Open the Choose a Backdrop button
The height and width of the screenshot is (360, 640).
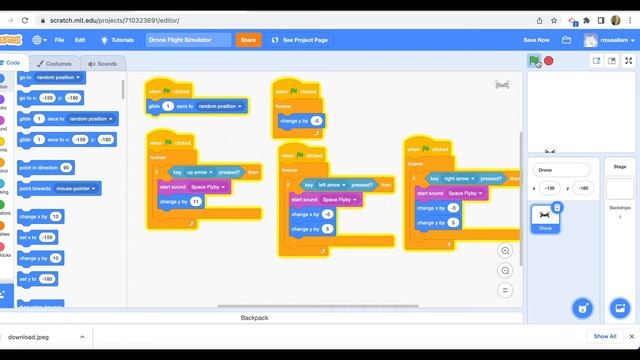coord(620,308)
